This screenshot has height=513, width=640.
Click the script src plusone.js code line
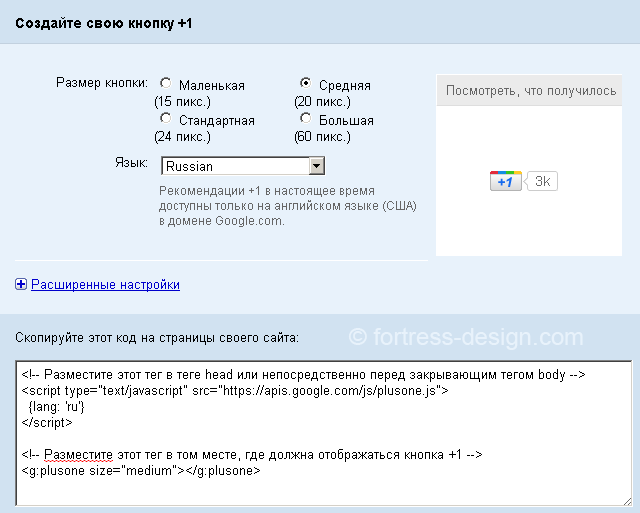pyautogui.click(x=235, y=391)
